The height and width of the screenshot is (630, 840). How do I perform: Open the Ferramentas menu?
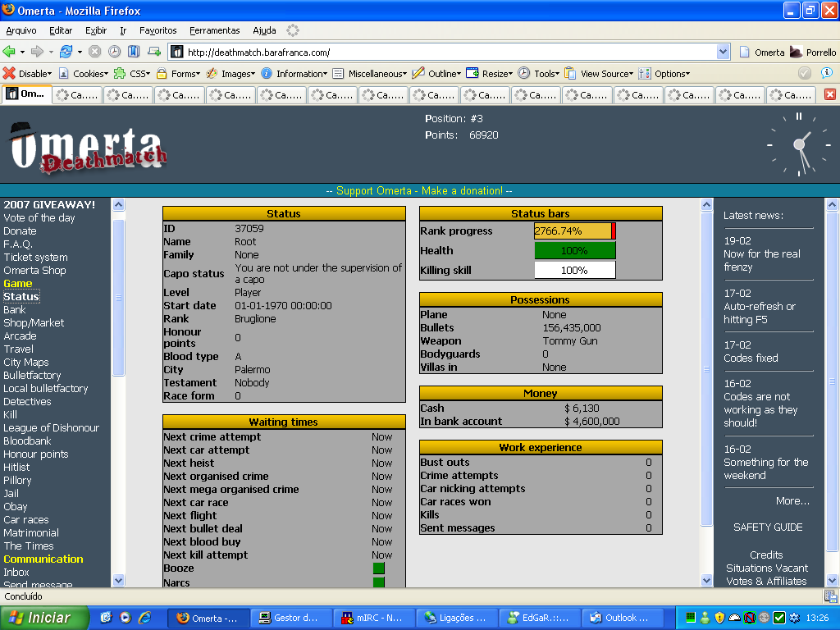(214, 30)
